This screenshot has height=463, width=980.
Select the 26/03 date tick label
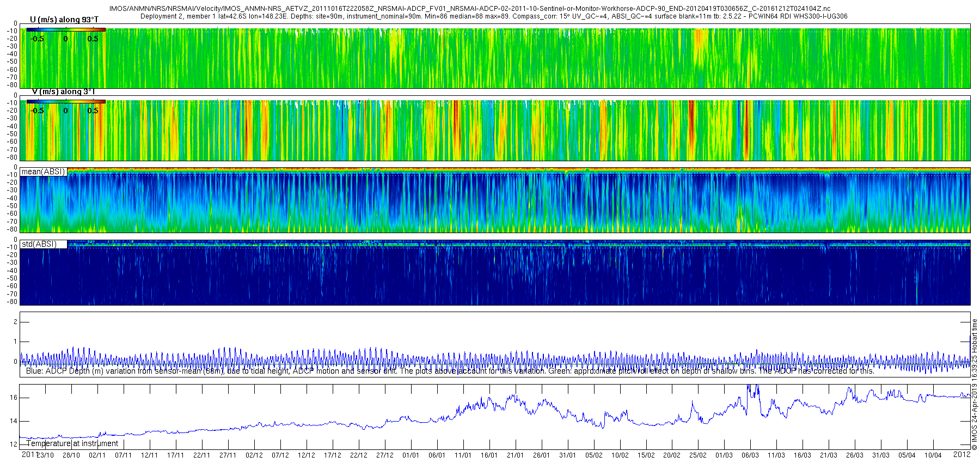[x=855, y=455]
